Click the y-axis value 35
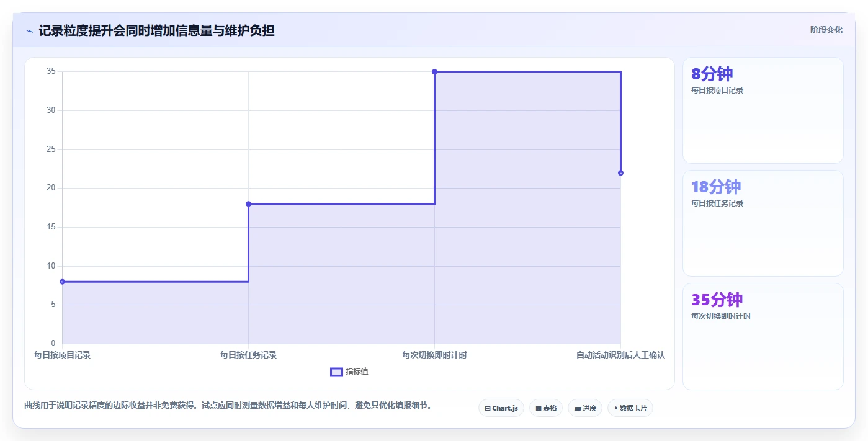 coord(51,72)
